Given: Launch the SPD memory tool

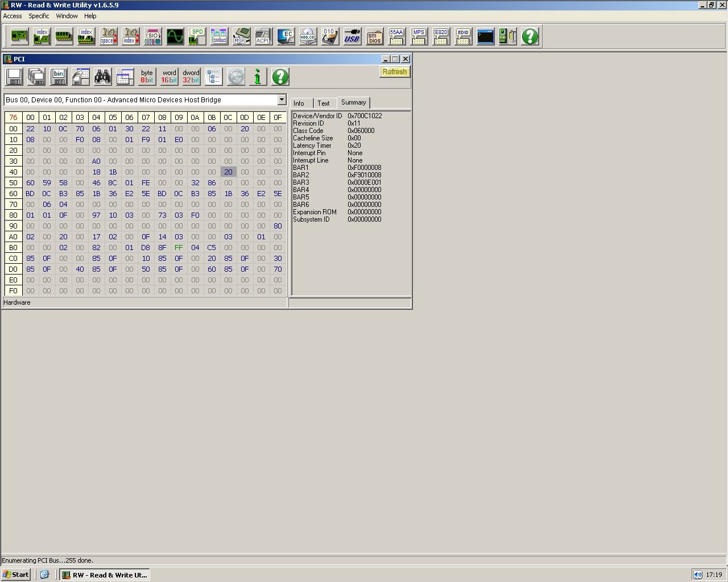Looking at the screenshot, I should click(x=197, y=36).
